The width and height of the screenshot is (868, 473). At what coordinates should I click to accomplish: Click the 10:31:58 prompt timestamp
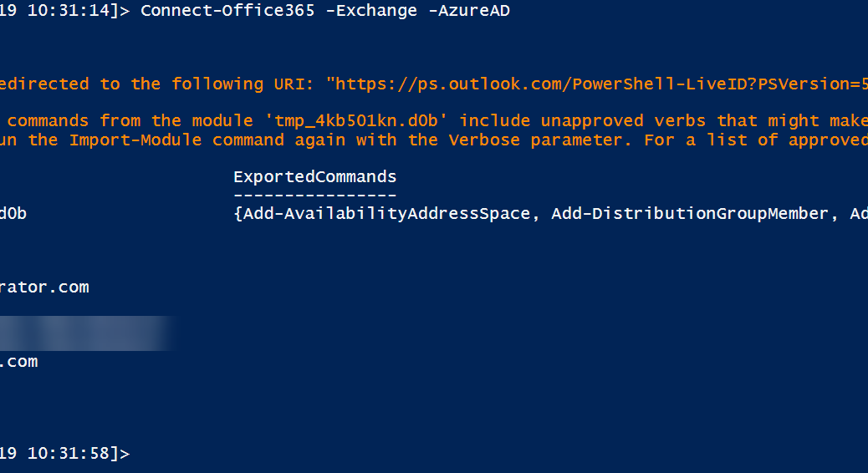point(69,454)
